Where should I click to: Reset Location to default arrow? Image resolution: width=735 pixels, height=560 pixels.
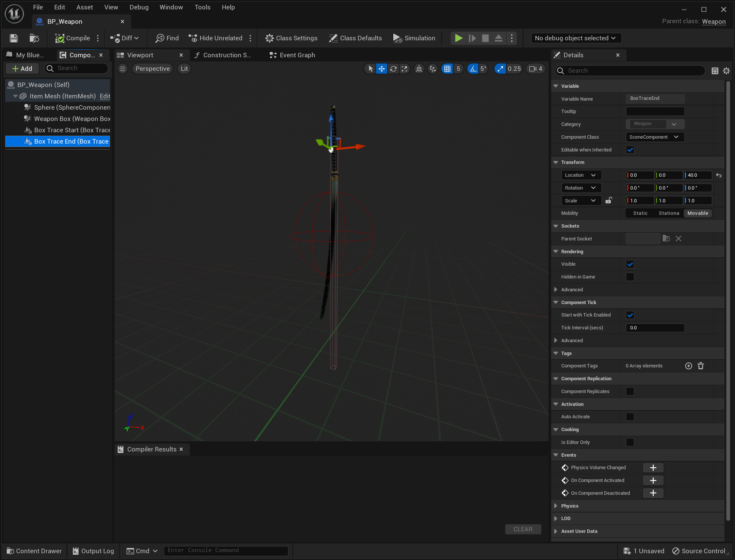coord(719,175)
